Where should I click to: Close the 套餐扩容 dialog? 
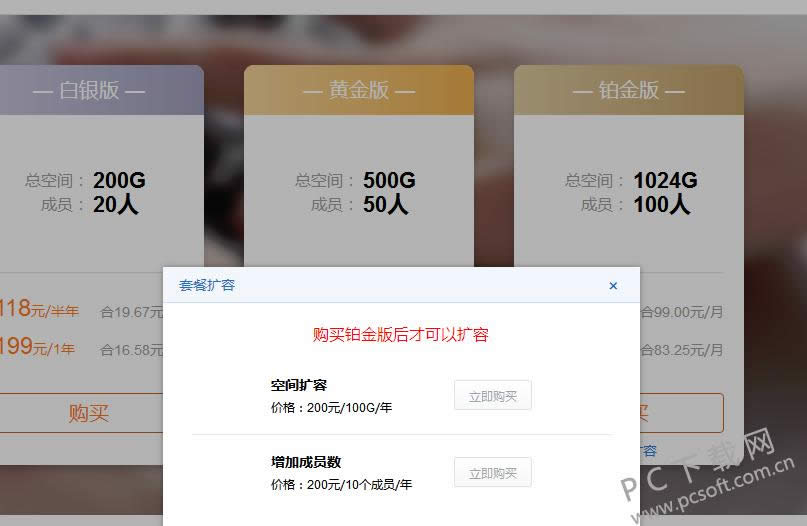[x=613, y=286]
